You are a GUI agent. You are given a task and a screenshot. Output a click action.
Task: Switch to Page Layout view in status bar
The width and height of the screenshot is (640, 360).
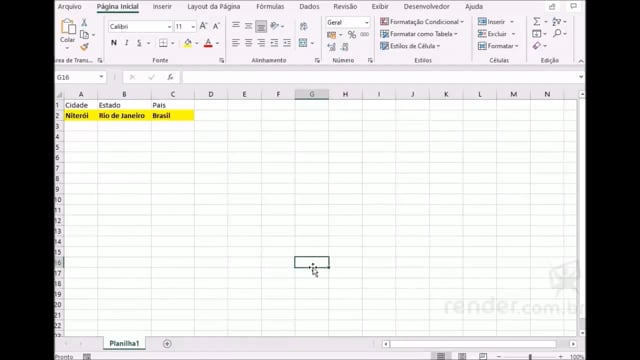[x=462, y=356]
